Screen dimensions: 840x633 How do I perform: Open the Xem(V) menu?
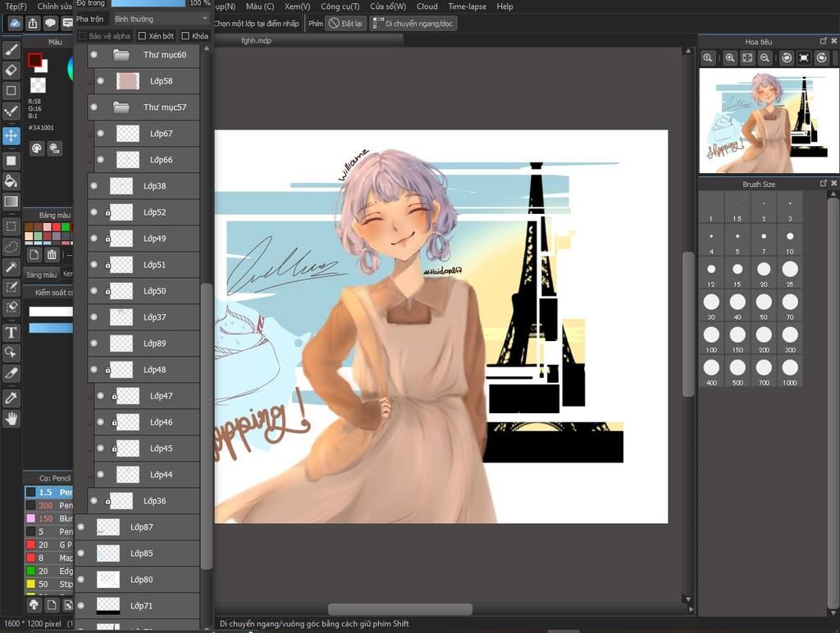(297, 7)
